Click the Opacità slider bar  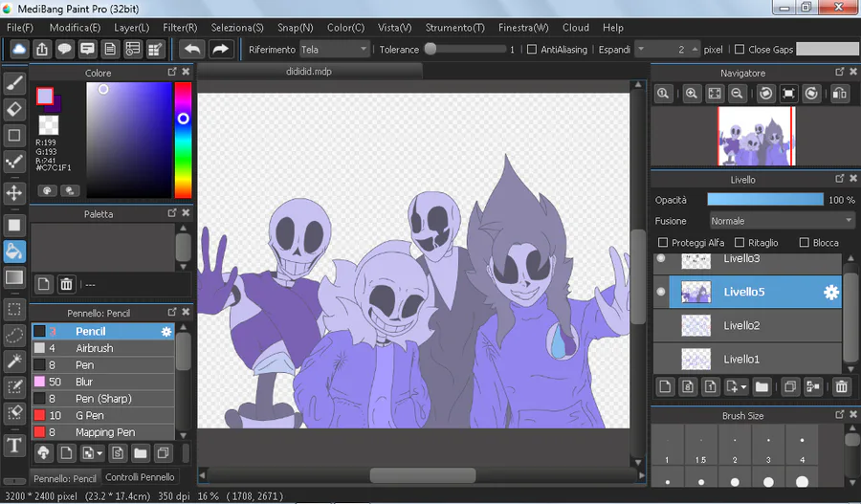[x=765, y=200]
